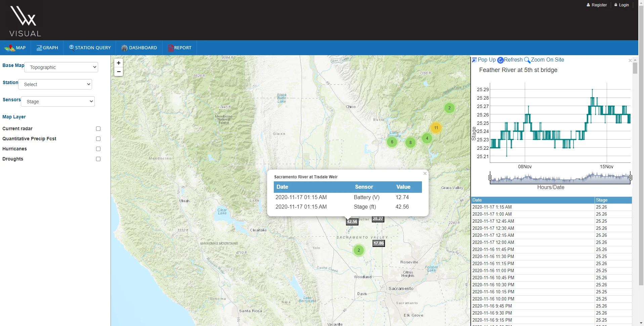Click the '2020-11-17 1:15 AM' table row
Image resolution: width=644 pixels, height=326 pixels.
pos(552,207)
